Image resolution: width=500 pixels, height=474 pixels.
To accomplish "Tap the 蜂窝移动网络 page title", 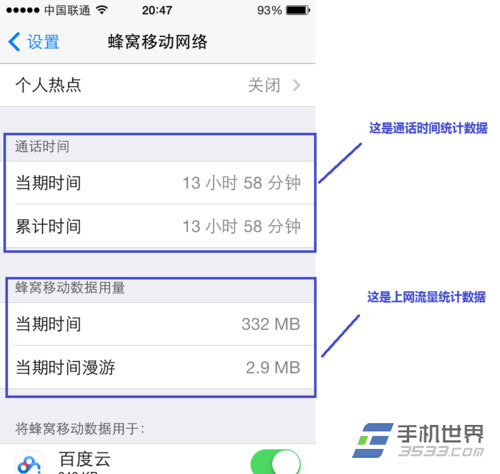I will pos(158,42).
